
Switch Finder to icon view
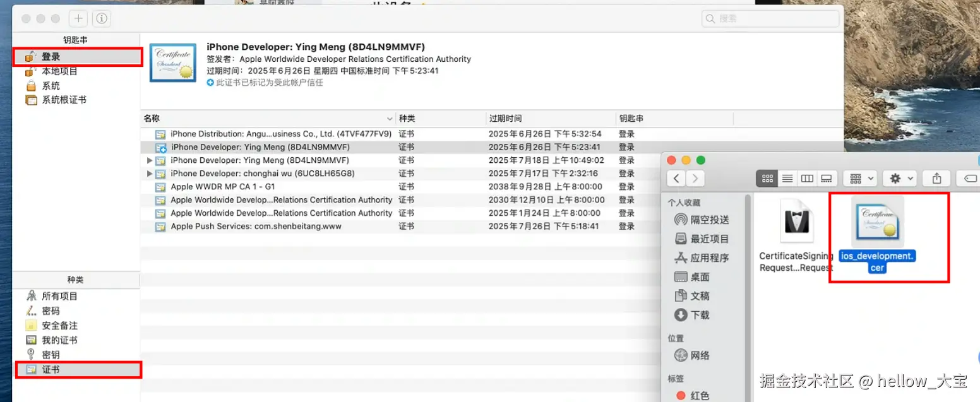(767, 179)
